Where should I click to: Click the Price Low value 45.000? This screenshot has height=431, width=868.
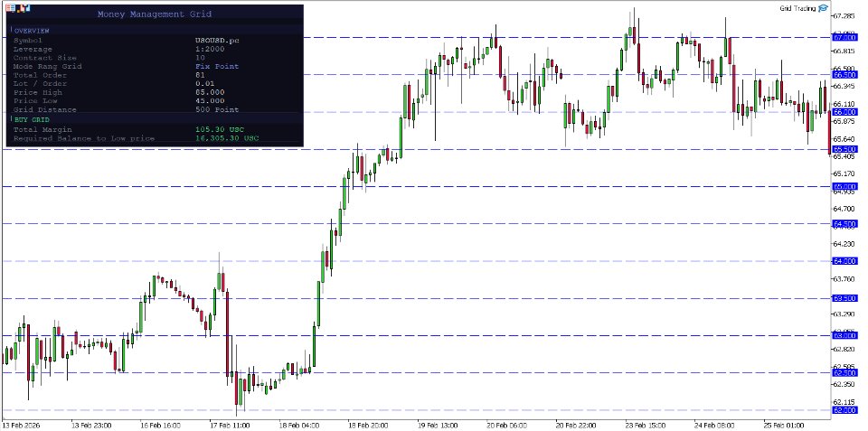[x=211, y=100]
